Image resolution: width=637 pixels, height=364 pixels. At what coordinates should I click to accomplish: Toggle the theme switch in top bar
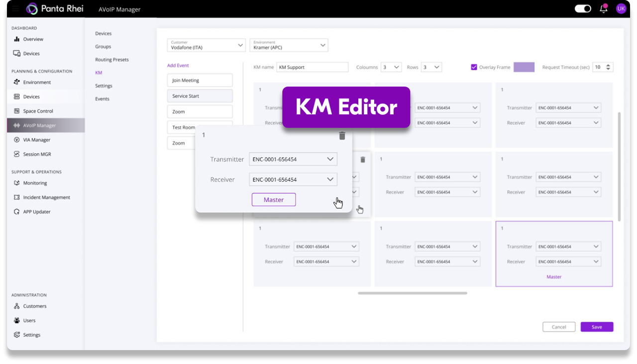[583, 8]
